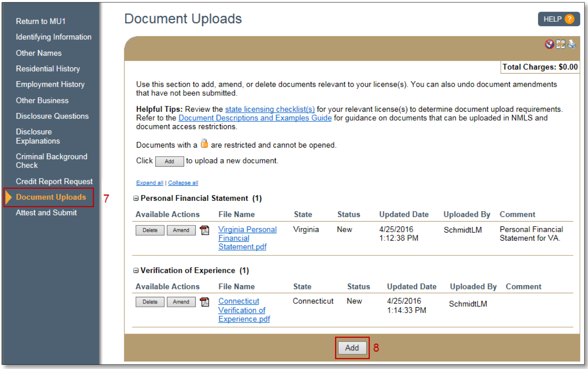Click the 4/25/2016 1:12:38 PM updated date
588x369 pixels.
coord(399,234)
